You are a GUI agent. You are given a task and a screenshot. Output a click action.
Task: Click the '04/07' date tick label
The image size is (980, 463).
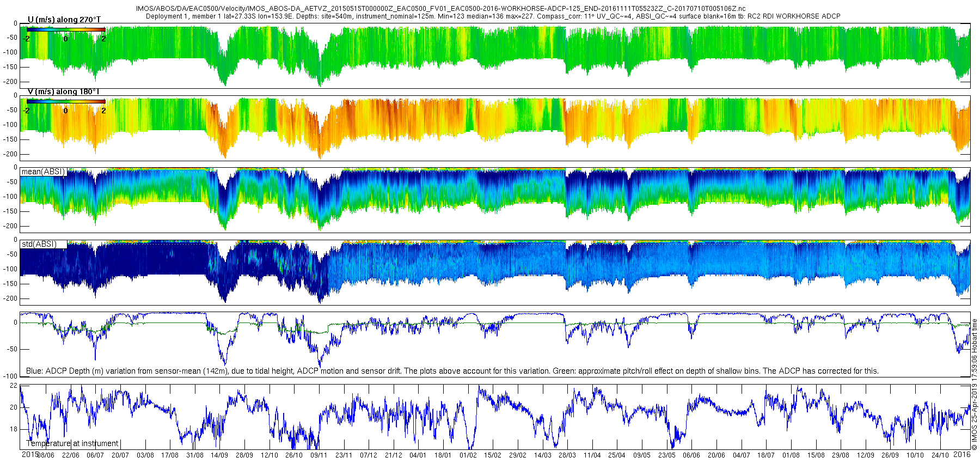(742, 455)
